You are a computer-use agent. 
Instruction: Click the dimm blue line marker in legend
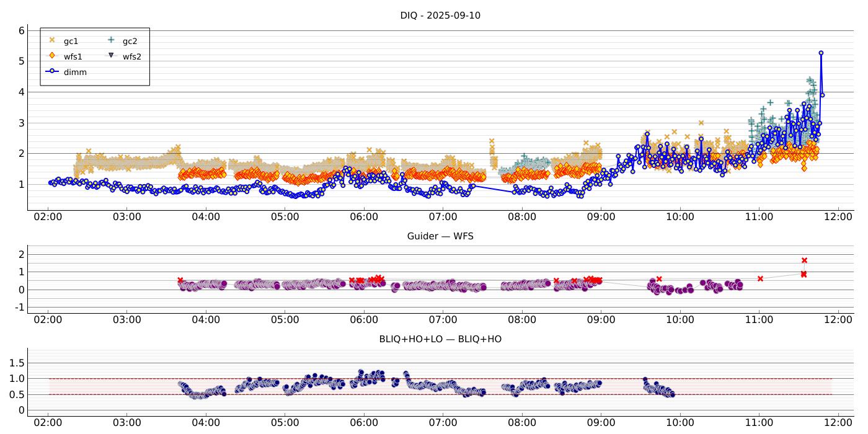[x=52, y=71]
